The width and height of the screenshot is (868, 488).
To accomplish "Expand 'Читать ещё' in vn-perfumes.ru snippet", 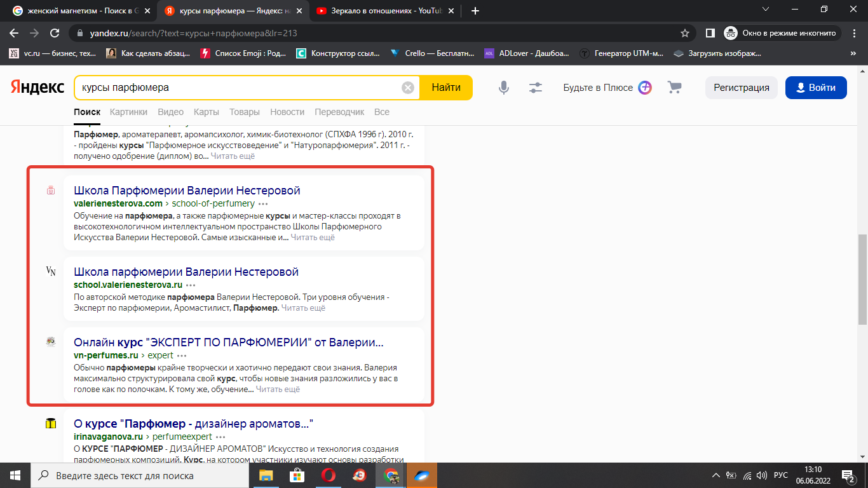I will tap(278, 390).
